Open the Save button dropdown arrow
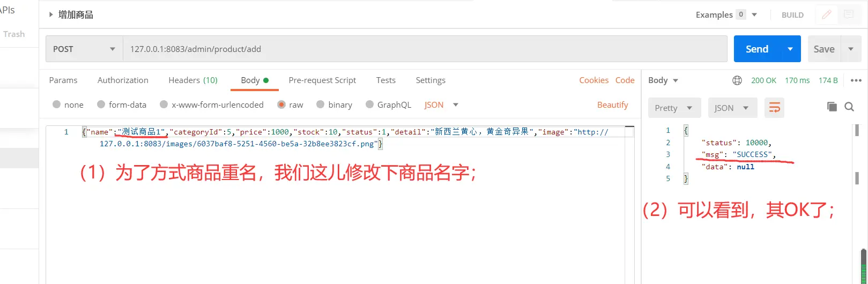 (851, 49)
